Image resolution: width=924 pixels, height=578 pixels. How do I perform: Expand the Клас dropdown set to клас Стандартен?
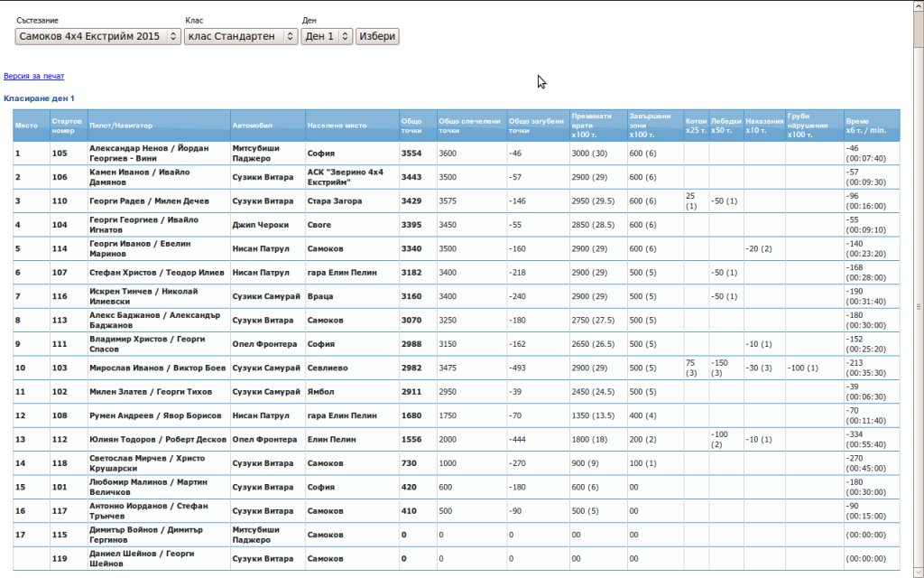(240, 36)
